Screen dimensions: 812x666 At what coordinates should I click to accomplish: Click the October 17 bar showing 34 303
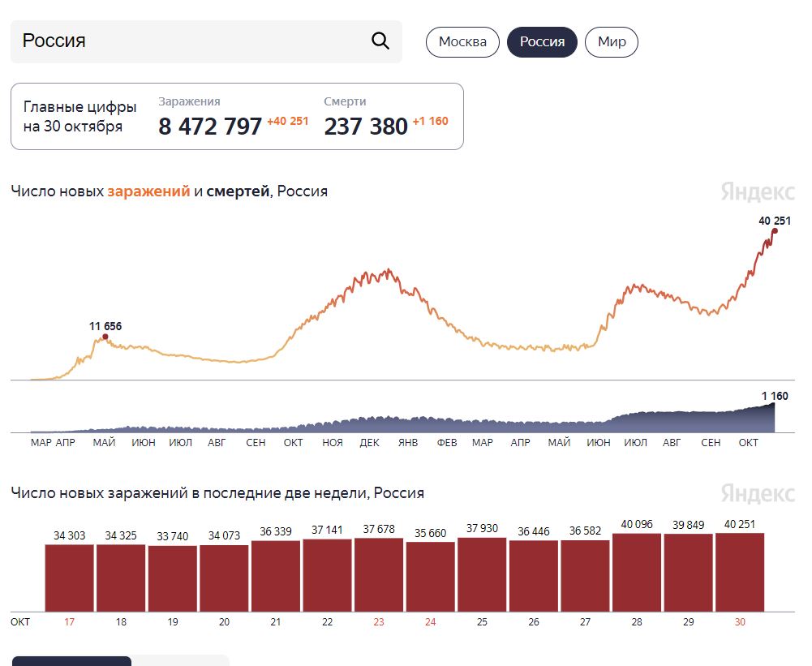(x=70, y=578)
